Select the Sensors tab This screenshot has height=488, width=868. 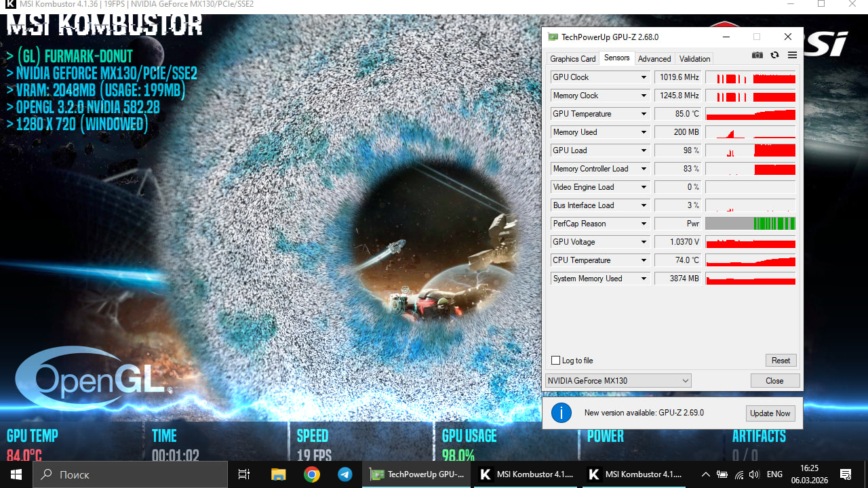click(x=617, y=58)
